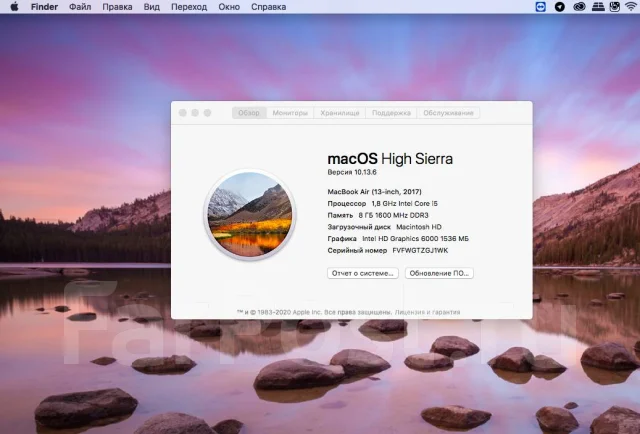Click the Версия 10.13.6 text

[x=352, y=172]
